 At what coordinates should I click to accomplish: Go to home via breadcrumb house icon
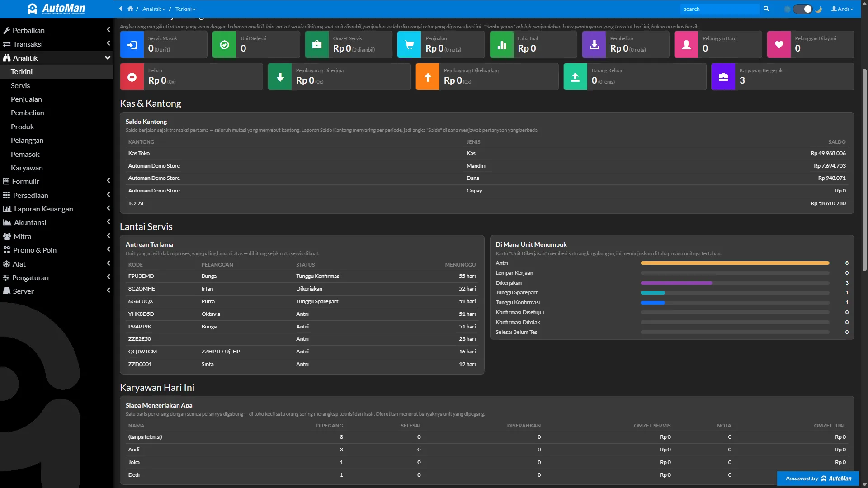point(131,9)
